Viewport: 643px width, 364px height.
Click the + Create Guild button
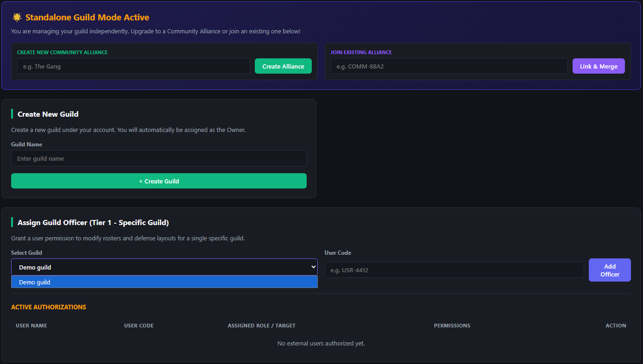159,181
